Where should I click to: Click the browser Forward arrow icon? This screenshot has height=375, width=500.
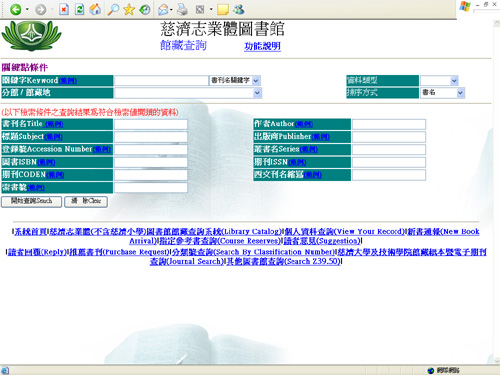tap(41, 9)
